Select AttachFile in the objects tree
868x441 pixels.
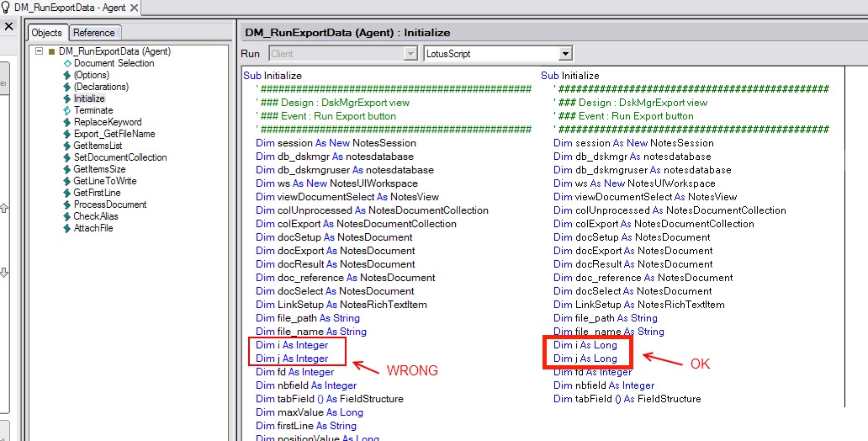[x=93, y=228]
